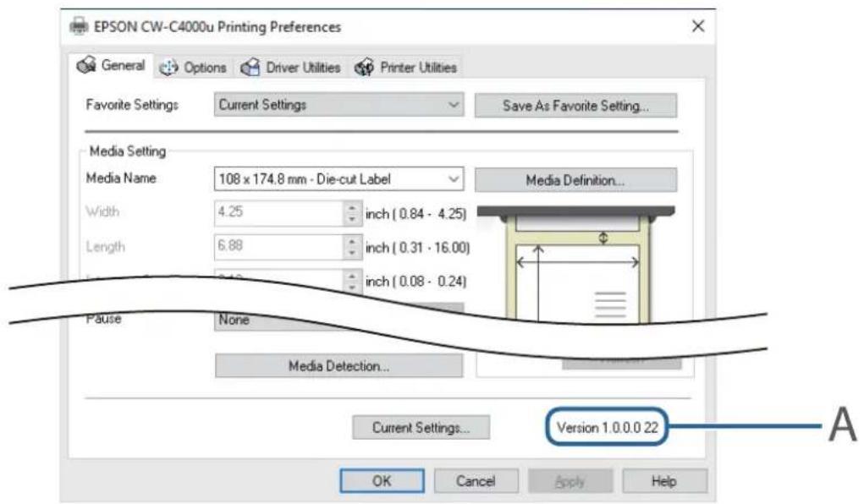Click the inch (0.08 - 0.24) range text
The width and height of the screenshot is (864, 504).
click(416, 282)
